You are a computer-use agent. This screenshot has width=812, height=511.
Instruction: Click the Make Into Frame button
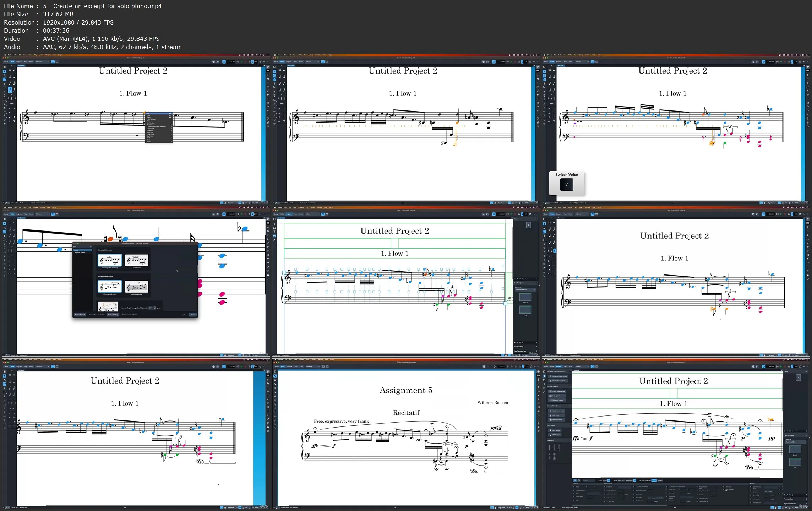coord(557,420)
